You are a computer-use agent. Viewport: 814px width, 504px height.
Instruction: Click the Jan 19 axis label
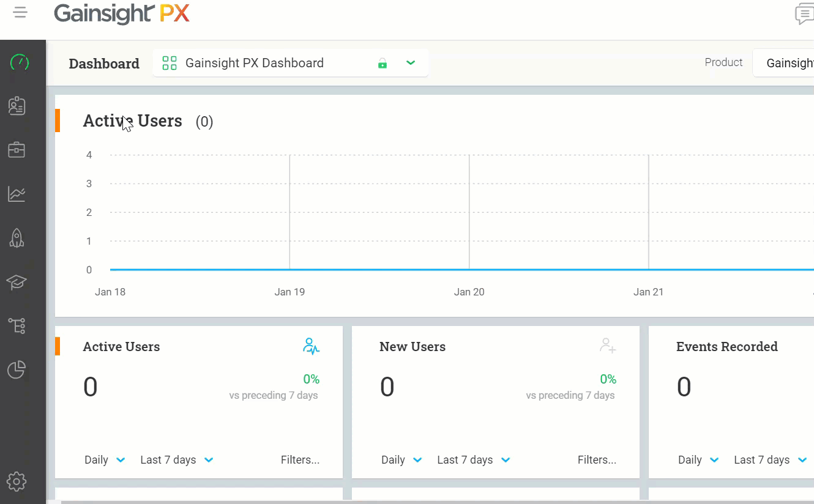pyautogui.click(x=289, y=292)
